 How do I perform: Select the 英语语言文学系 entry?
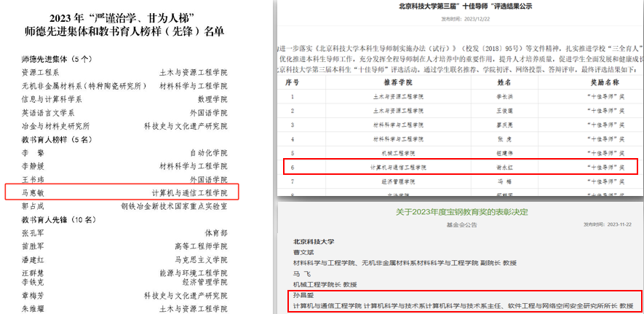pos(48,113)
